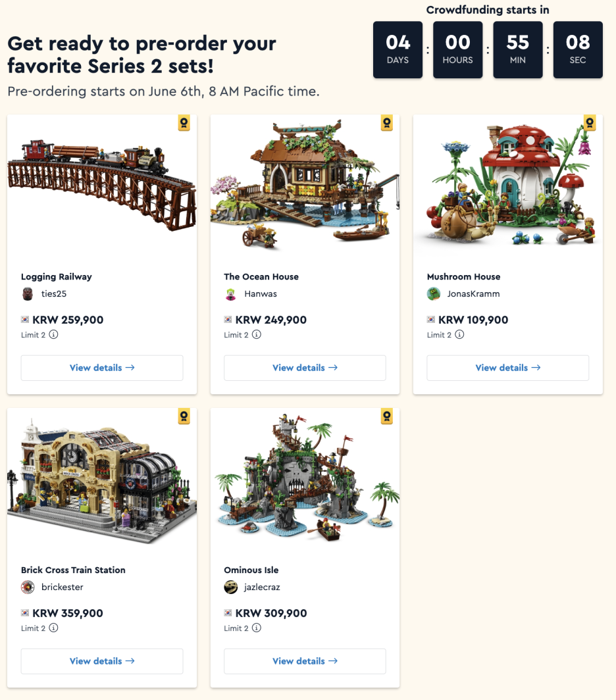Click the yellow award badge on Logging Railway card
Image resolution: width=616 pixels, height=700 pixels.
click(x=184, y=123)
